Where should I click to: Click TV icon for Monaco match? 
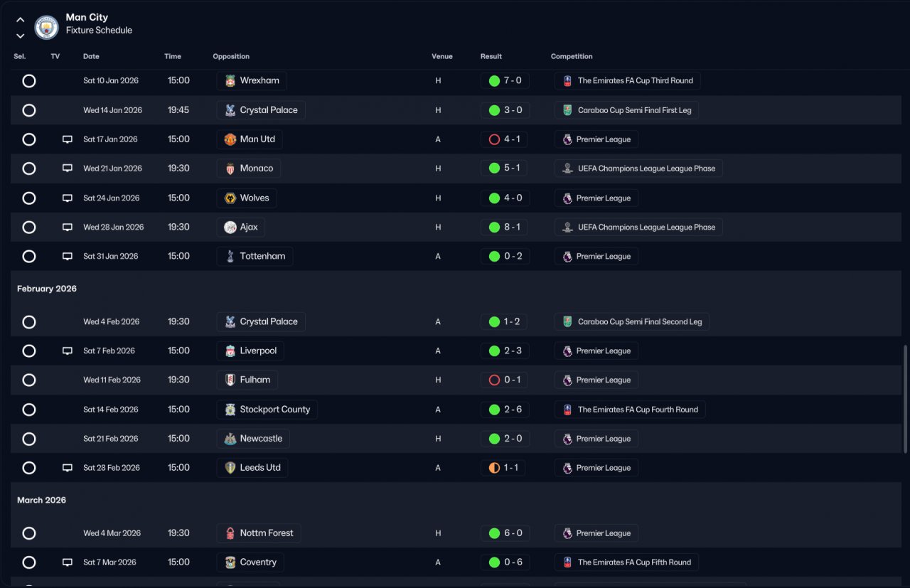pyautogui.click(x=68, y=169)
